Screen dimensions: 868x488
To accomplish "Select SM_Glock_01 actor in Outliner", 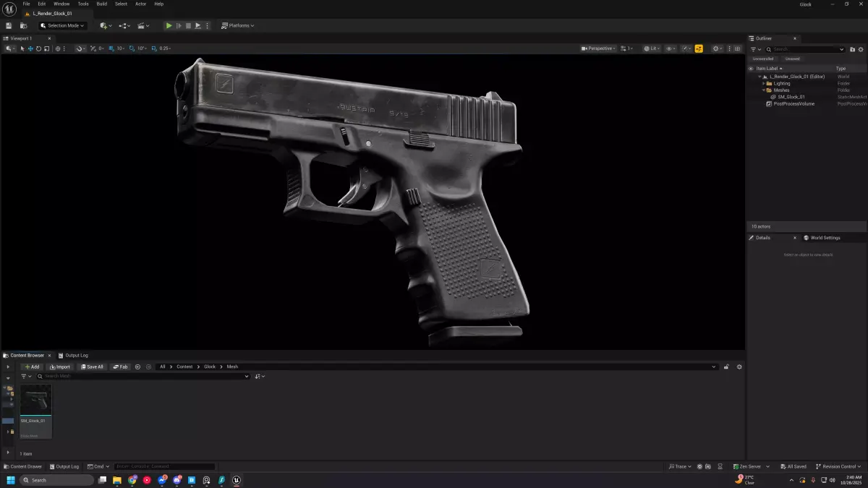I will (791, 96).
